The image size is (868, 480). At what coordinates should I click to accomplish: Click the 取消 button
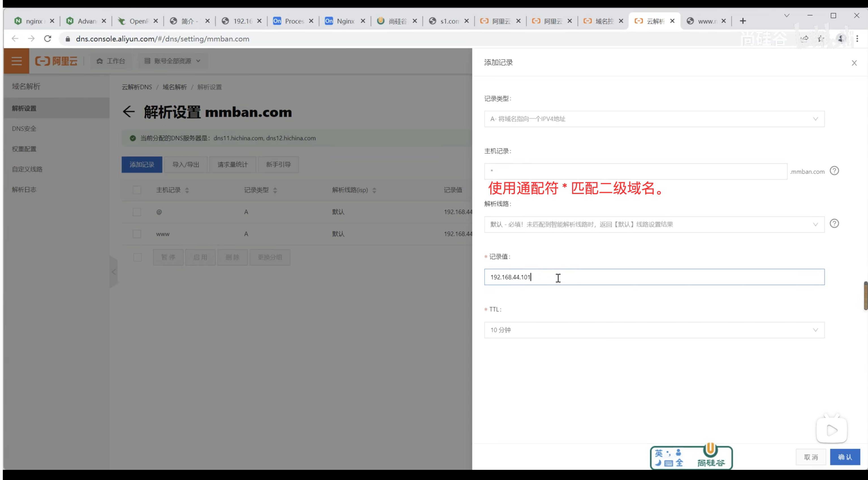coord(811,457)
